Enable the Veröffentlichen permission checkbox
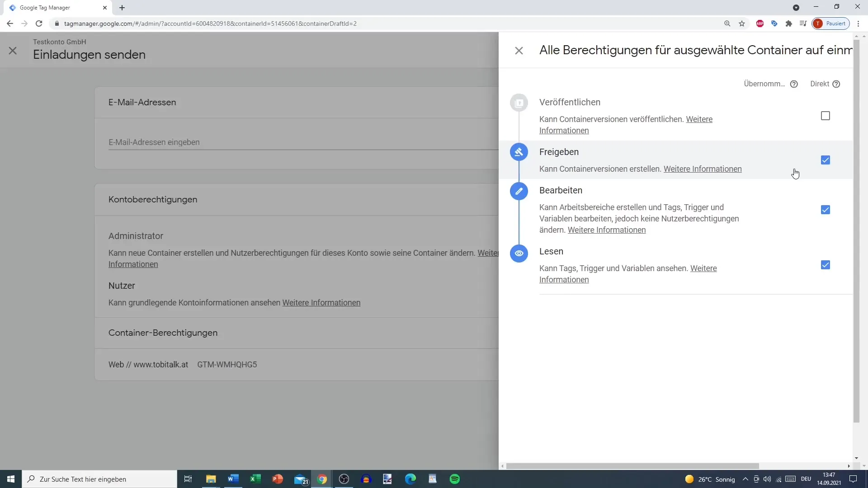Screen dimensions: 868x488 pos(826,116)
